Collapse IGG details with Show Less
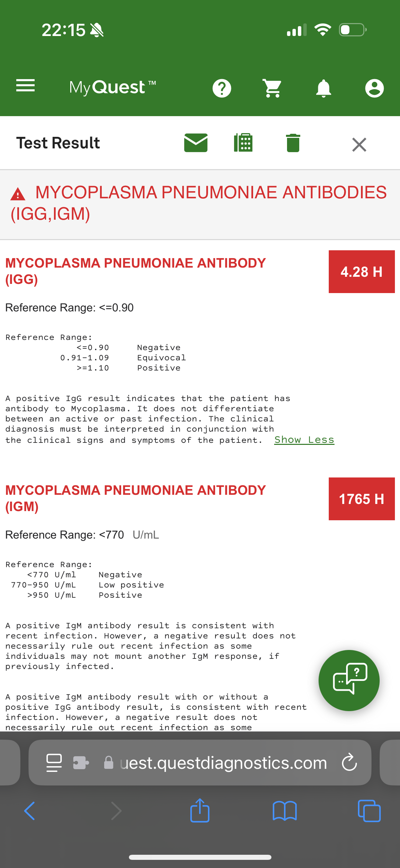This screenshot has width=400, height=868. [304, 440]
